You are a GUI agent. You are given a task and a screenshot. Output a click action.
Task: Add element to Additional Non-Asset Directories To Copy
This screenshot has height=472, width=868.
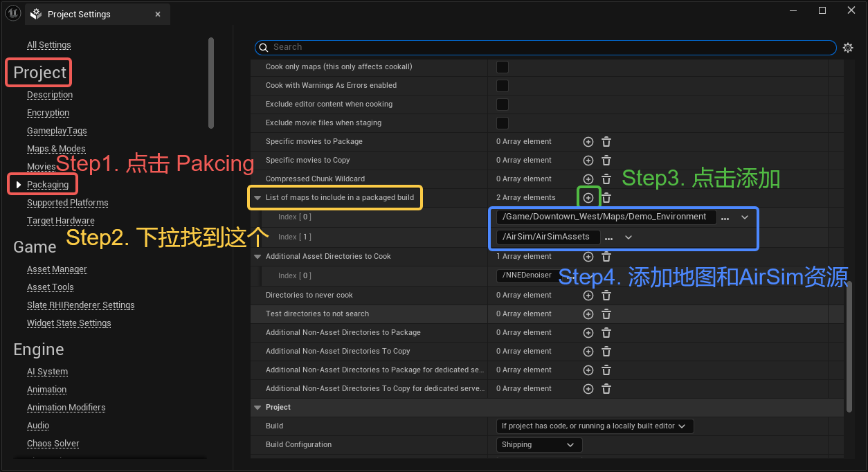[x=588, y=352]
